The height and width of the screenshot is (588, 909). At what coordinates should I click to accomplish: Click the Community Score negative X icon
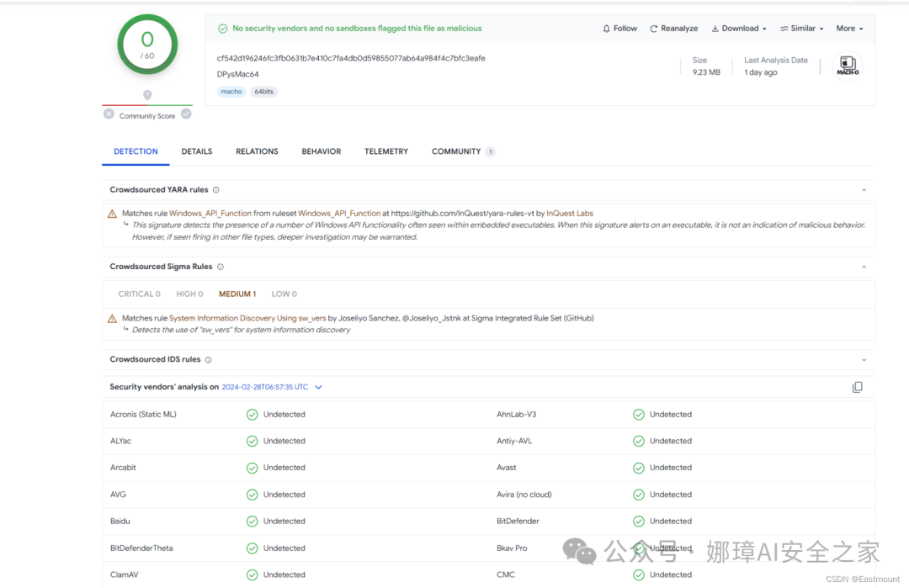tap(109, 114)
